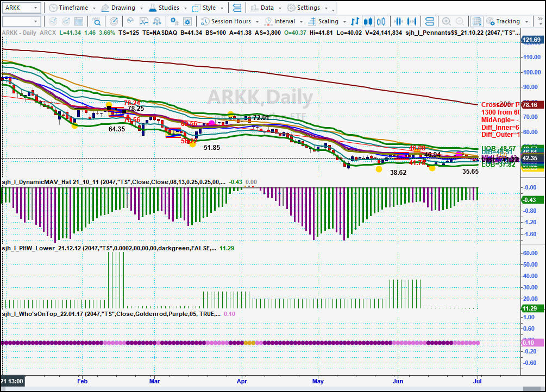Image resolution: width=546 pixels, height=392 pixels.
Task: Expand the Interval dropdown arrow
Action: 301,22
